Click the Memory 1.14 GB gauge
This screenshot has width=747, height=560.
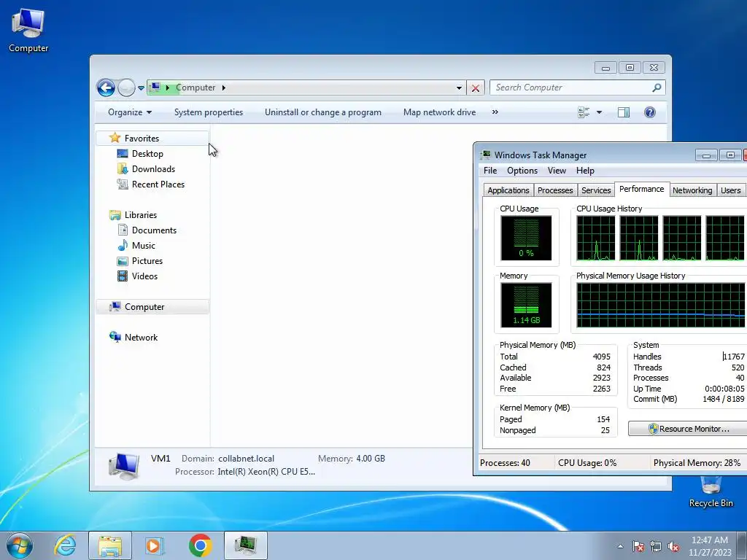(x=526, y=305)
